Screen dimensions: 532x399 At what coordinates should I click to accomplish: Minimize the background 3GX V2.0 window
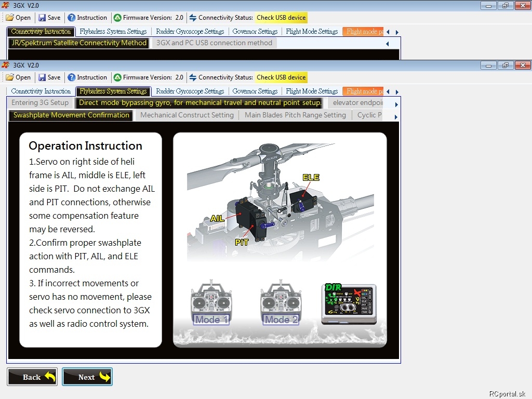(x=488, y=5)
